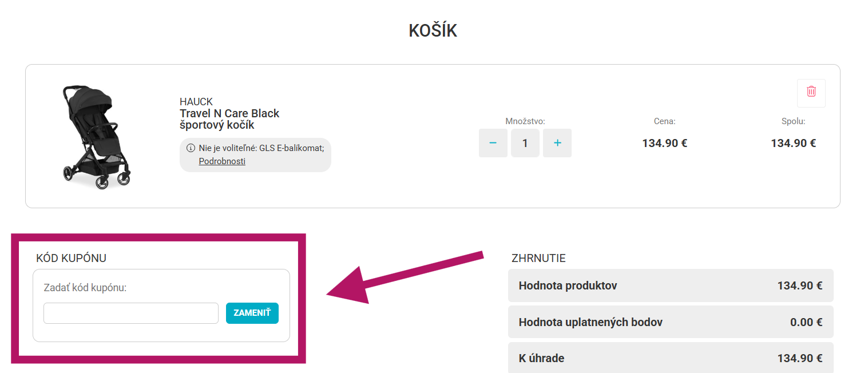The image size is (868, 373).
Task: Click the HAUCK brand name
Action: point(196,102)
